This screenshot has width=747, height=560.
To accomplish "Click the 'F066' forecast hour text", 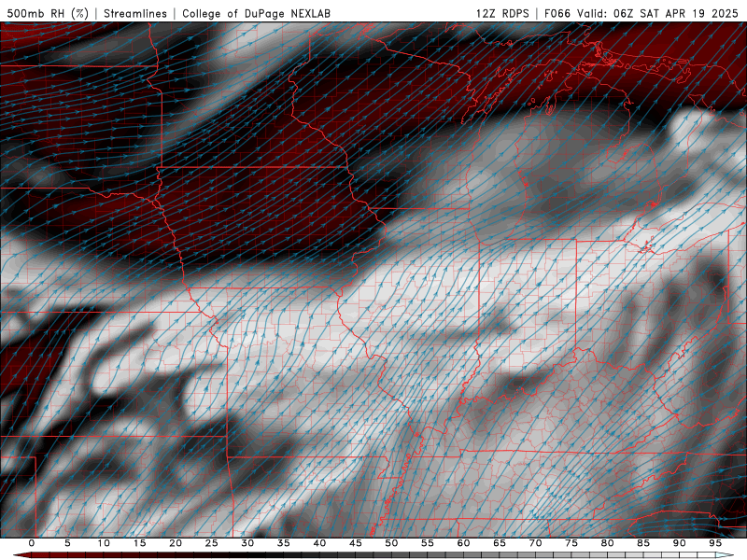I will [557, 13].
